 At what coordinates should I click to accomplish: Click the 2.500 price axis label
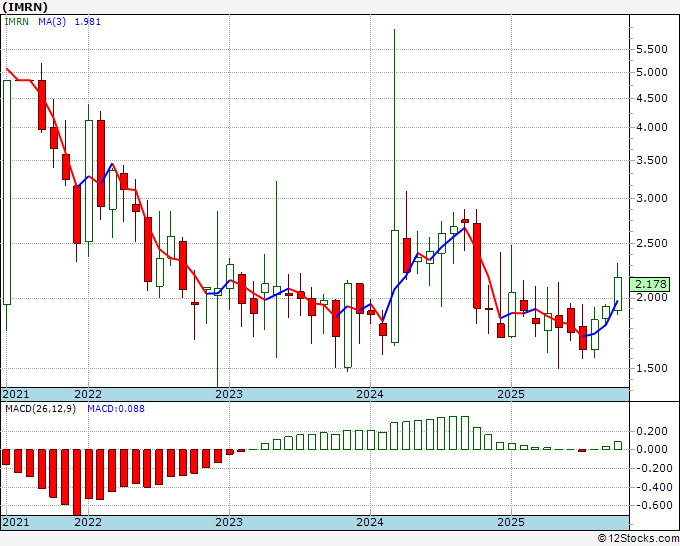651,243
